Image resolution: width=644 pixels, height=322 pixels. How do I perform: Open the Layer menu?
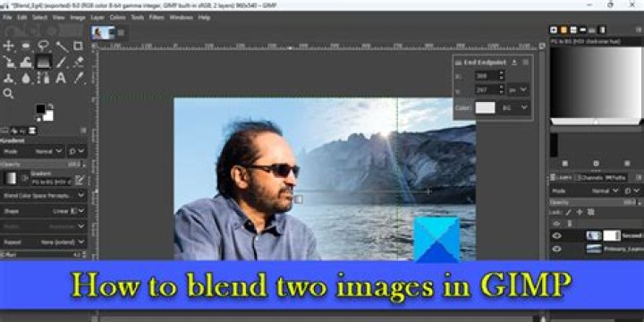97,18
